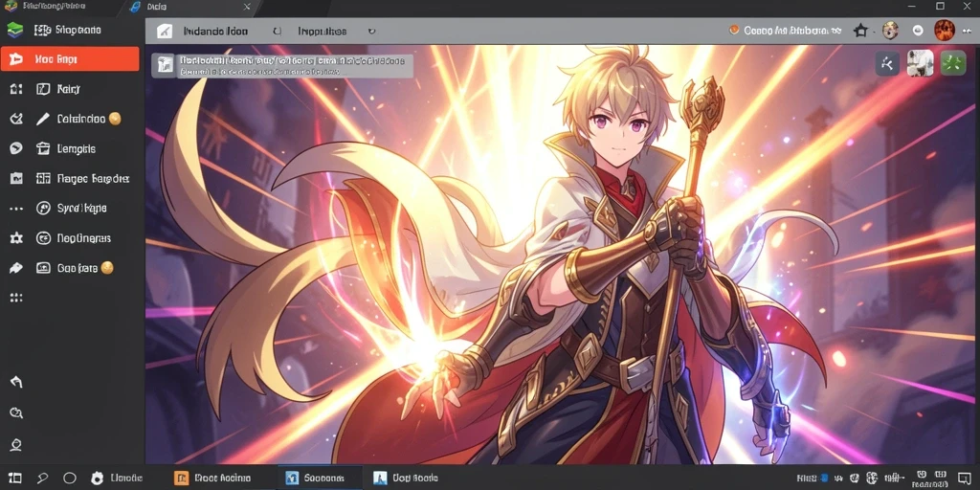Click the gift box icon in the sidebar
Image resolution: width=980 pixels, height=490 pixels.
(42, 148)
